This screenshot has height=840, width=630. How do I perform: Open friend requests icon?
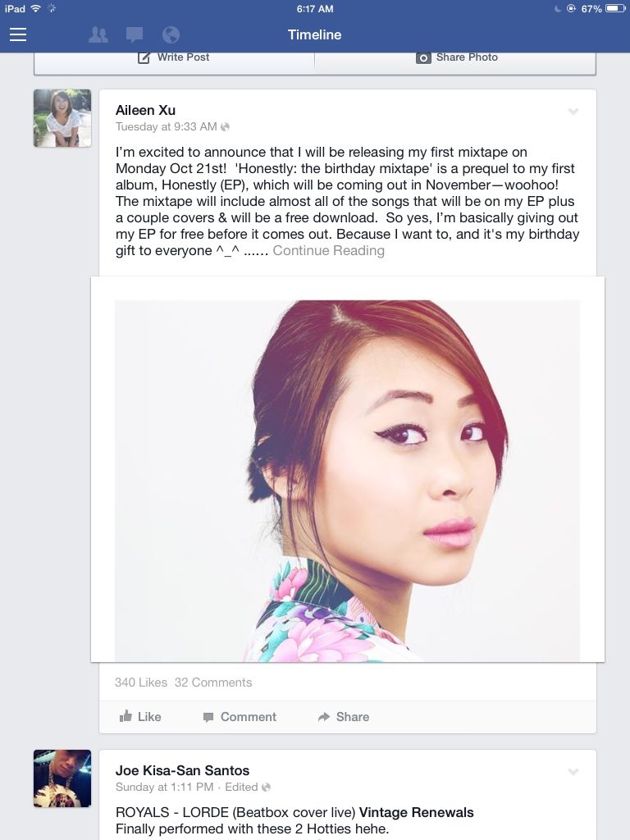[x=98, y=34]
